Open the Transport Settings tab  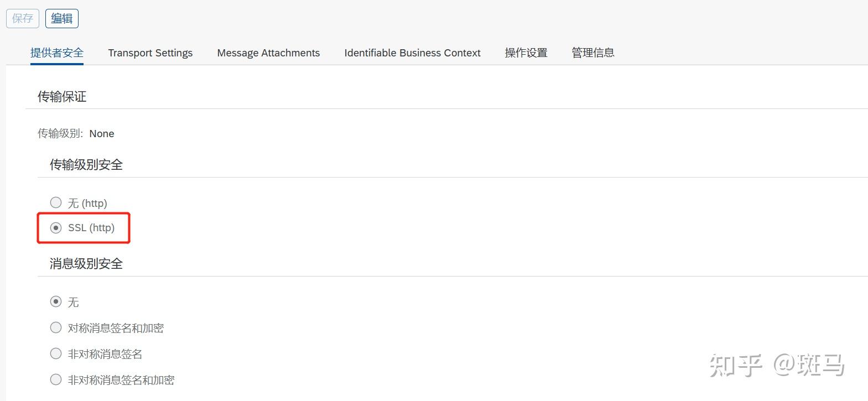point(150,53)
